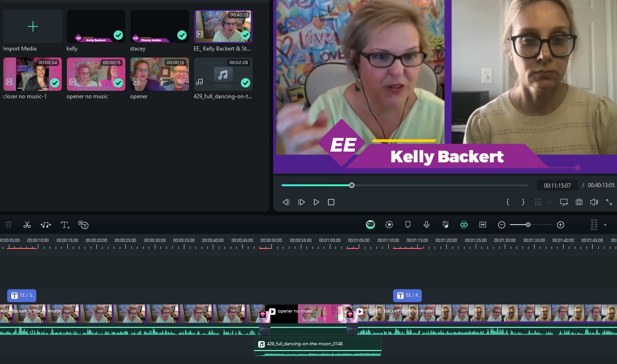Open the render preview icon
This screenshot has height=364, width=617.
tap(389, 225)
